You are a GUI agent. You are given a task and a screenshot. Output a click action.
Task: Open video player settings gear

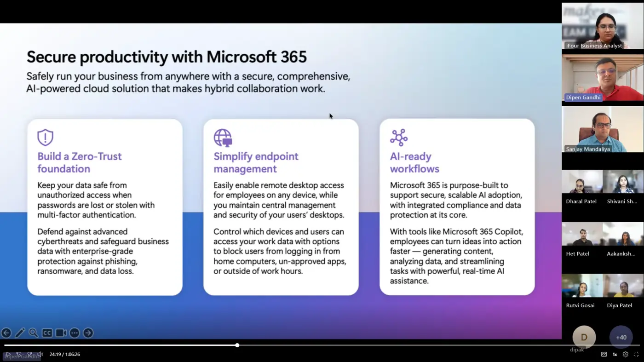coord(625,354)
